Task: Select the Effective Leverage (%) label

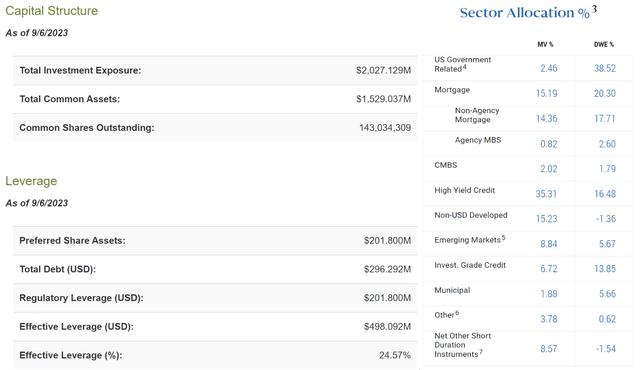Action: point(71,355)
